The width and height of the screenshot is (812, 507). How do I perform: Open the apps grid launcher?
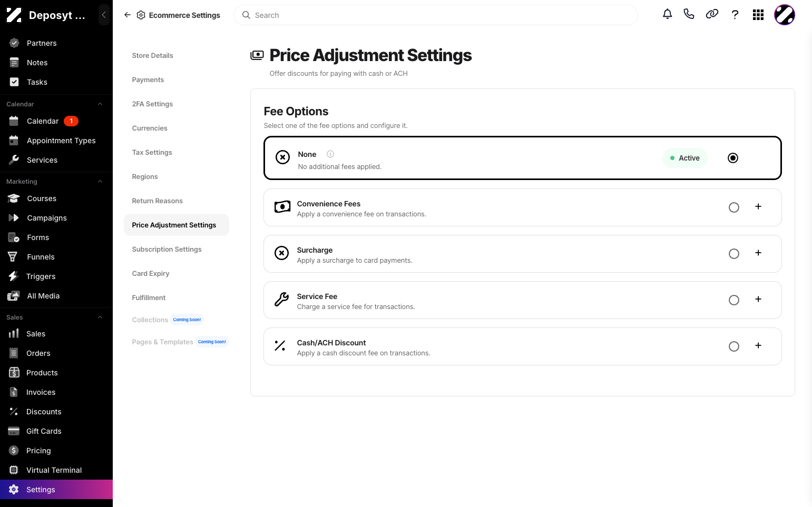pos(758,15)
